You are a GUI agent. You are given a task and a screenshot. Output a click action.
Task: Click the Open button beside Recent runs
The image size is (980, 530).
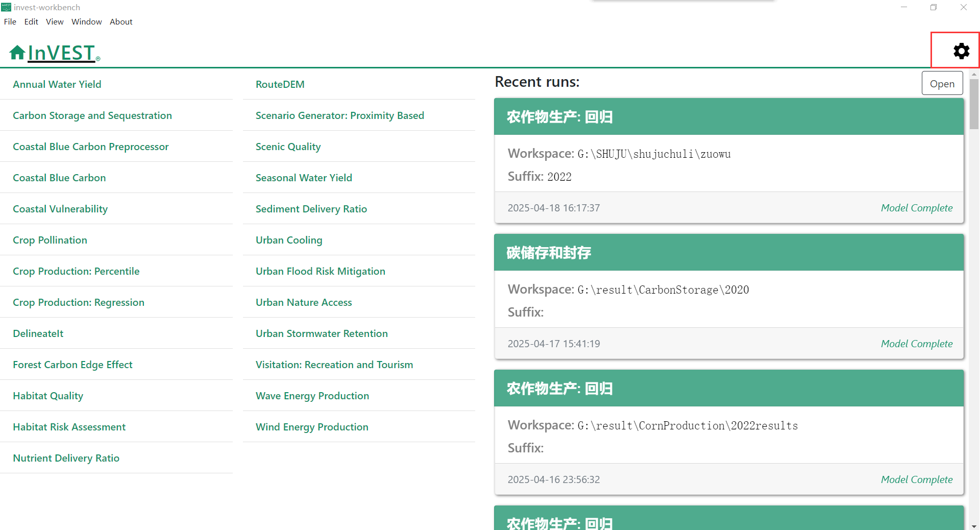[x=942, y=83]
